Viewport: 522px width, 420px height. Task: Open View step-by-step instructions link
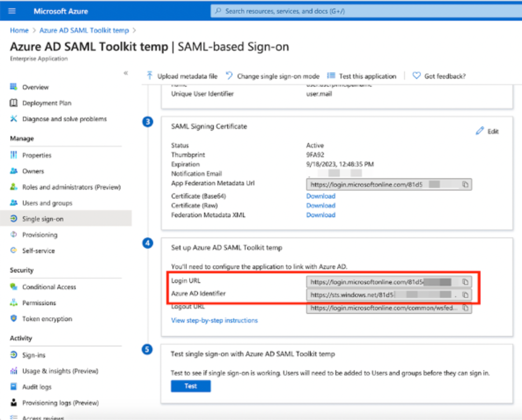click(x=214, y=321)
